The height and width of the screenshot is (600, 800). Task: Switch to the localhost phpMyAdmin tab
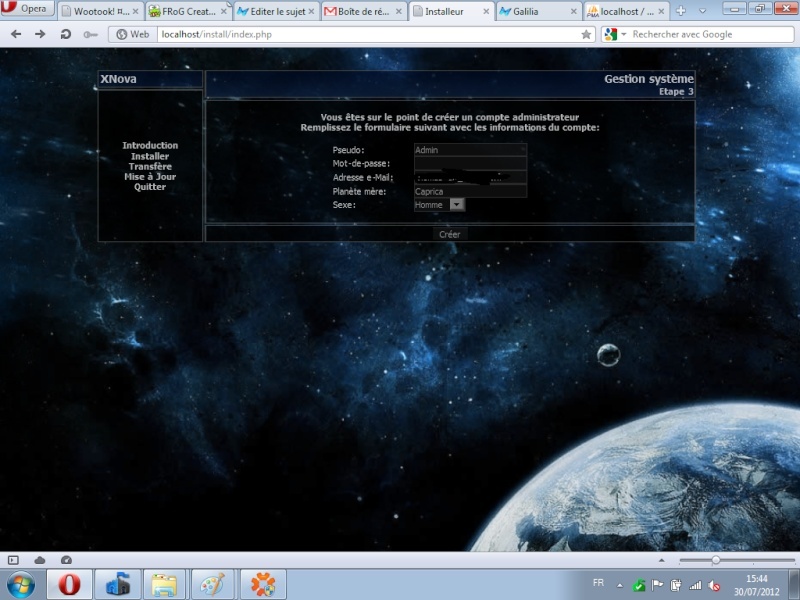tap(627, 11)
